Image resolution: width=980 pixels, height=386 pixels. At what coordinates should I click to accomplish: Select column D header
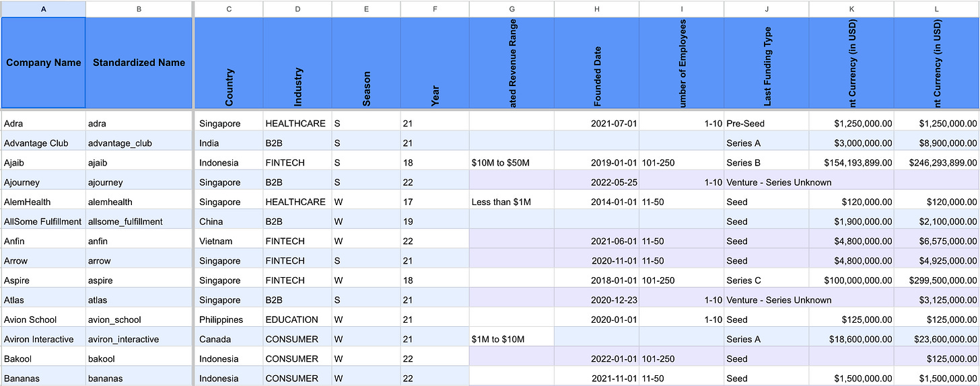pos(297,9)
